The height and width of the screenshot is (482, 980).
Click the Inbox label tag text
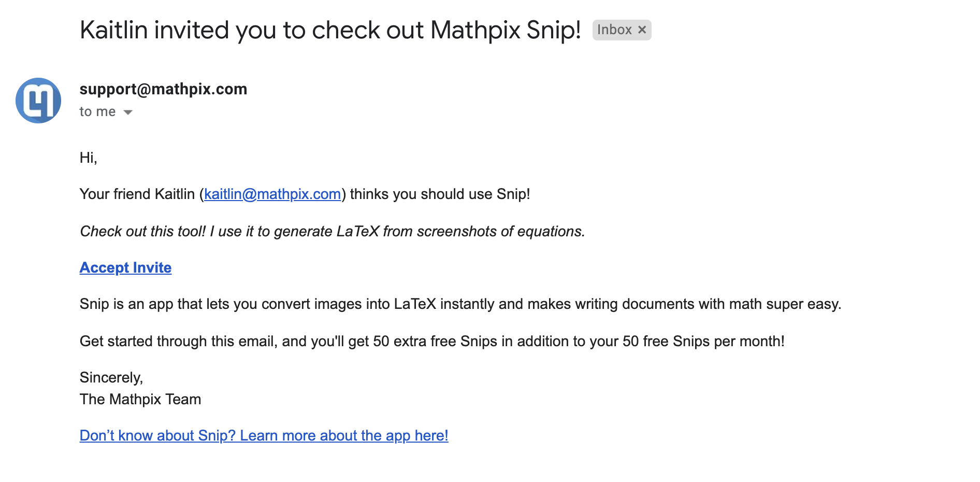point(614,30)
